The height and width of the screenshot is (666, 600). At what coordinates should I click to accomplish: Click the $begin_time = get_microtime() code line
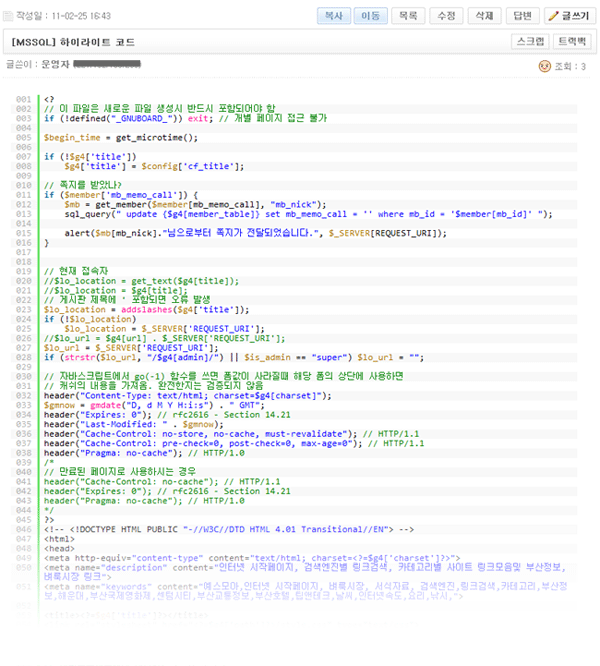coord(121,137)
